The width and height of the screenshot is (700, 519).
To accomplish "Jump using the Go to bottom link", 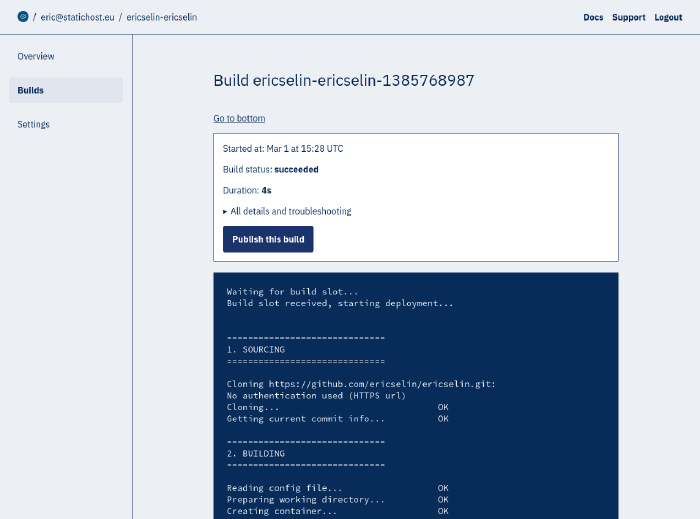I will click(239, 118).
